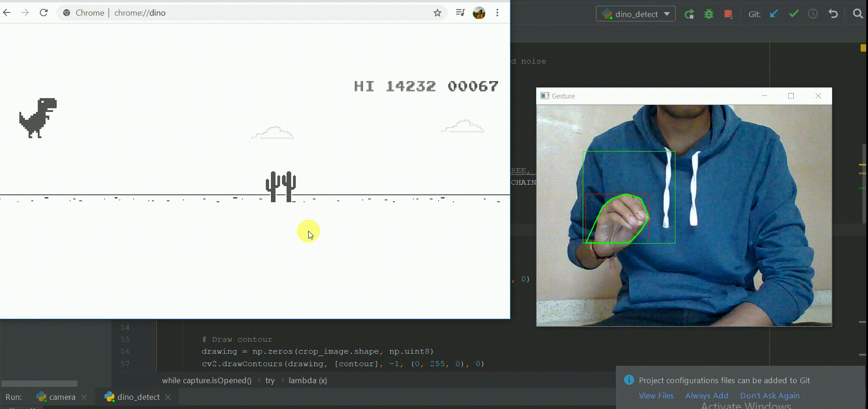Click the cactus obstacle in dino game
The width and height of the screenshot is (868, 409).
[281, 187]
